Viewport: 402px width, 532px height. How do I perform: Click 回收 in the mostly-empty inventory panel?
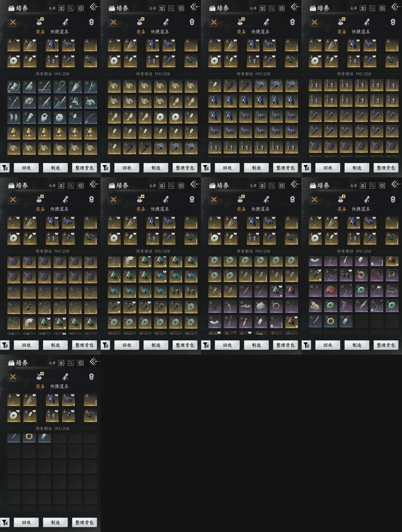click(26, 522)
